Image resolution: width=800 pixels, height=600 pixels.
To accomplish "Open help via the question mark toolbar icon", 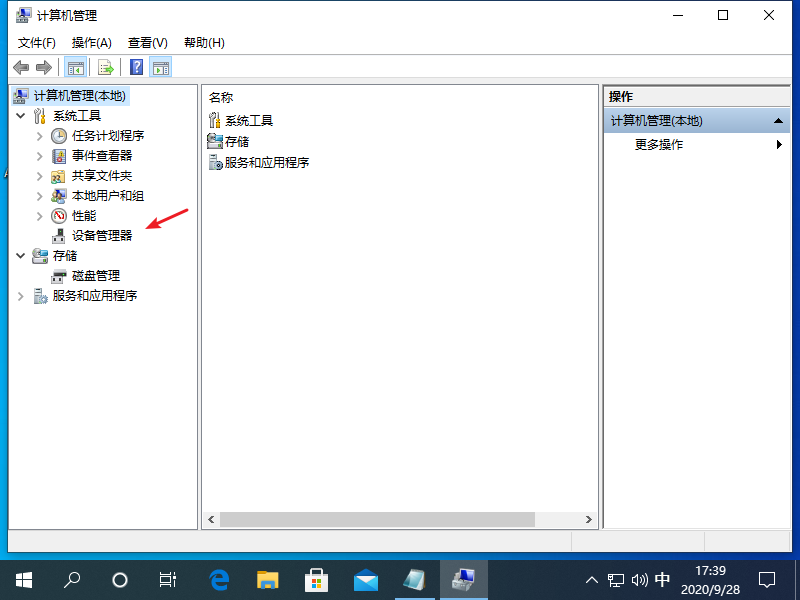I will click(x=135, y=67).
